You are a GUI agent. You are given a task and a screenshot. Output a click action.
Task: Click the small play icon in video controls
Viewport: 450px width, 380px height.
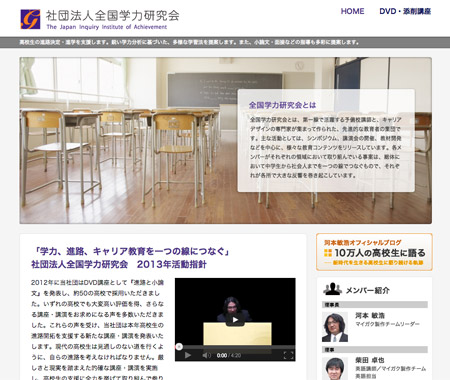[188, 355]
